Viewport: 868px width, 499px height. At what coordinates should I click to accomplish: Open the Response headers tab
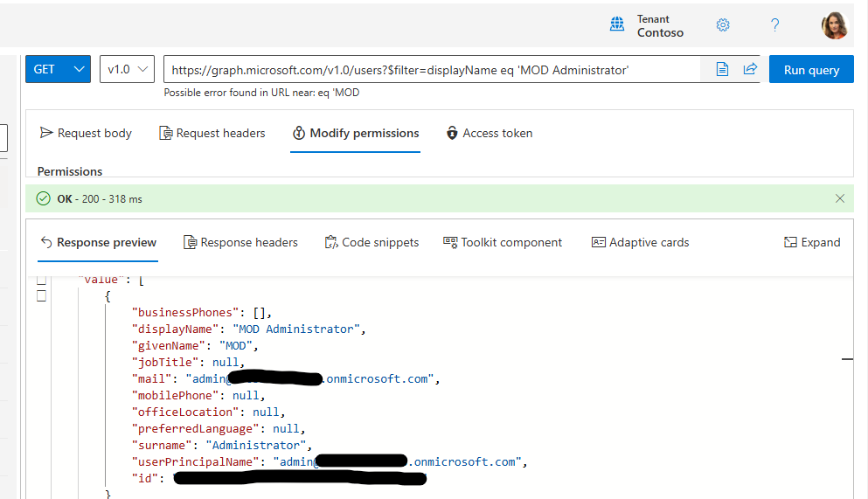pyautogui.click(x=240, y=243)
